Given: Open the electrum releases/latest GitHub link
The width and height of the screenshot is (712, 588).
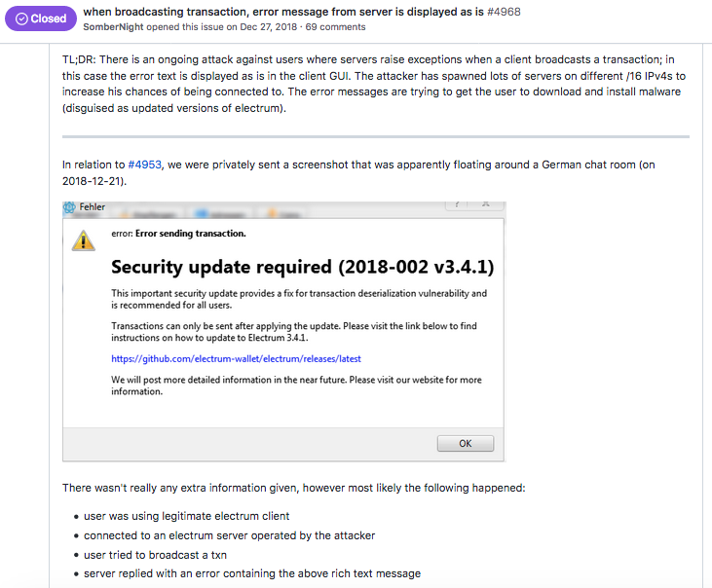Looking at the screenshot, I should click(x=236, y=359).
